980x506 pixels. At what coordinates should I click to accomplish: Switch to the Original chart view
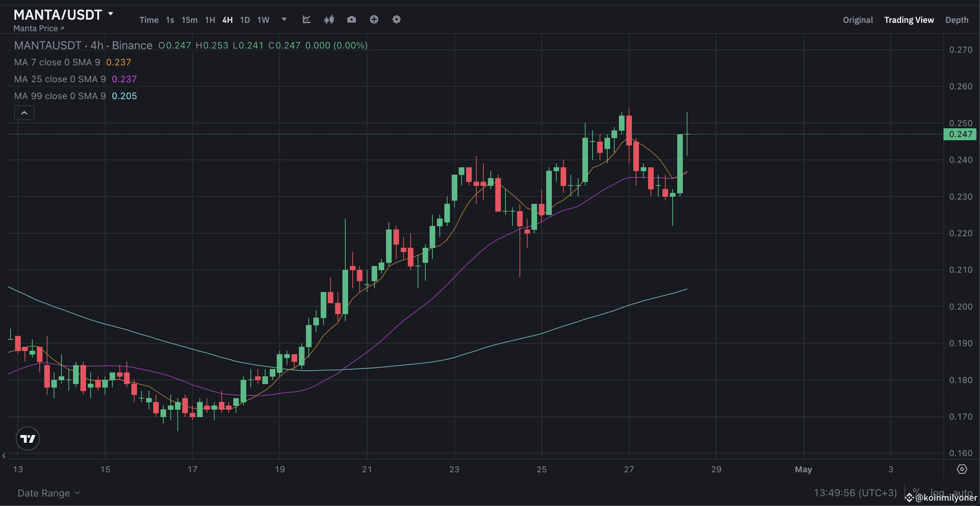pyautogui.click(x=858, y=19)
